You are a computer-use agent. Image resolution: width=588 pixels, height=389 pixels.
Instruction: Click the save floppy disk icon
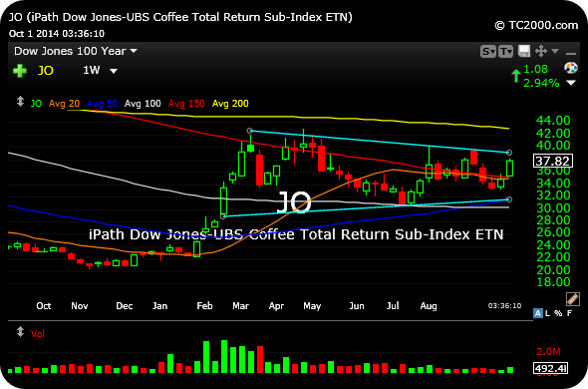pyautogui.click(x=524, y=51)
